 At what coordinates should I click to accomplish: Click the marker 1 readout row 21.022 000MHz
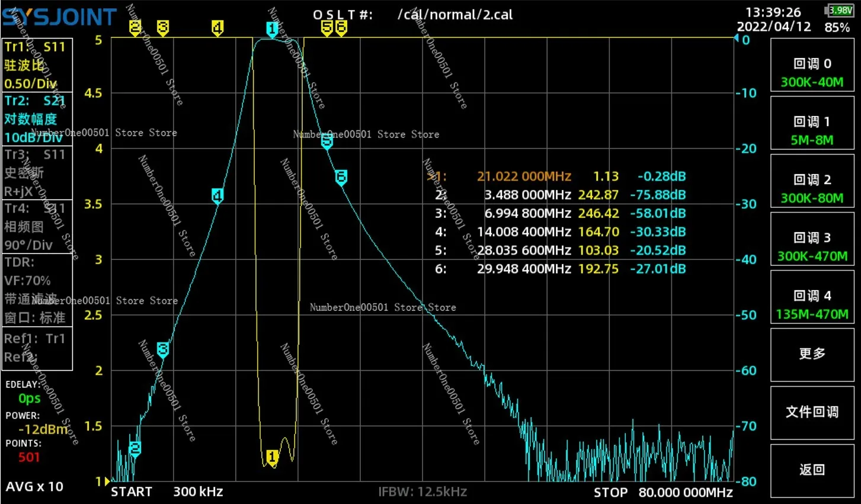click(557, 176)
